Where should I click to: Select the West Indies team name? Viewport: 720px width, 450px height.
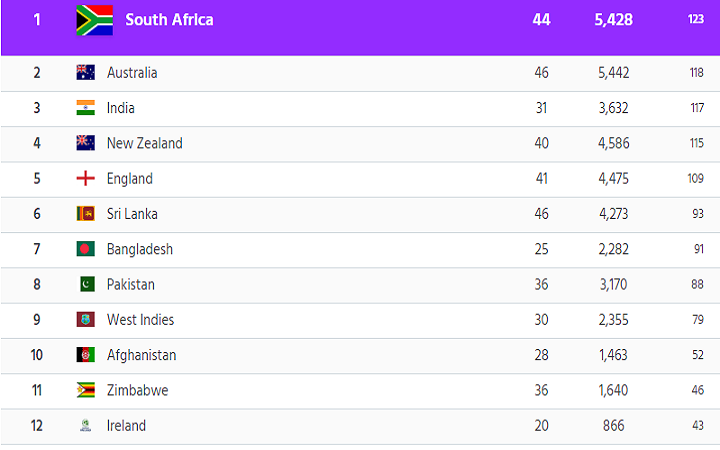pos(141,320)
